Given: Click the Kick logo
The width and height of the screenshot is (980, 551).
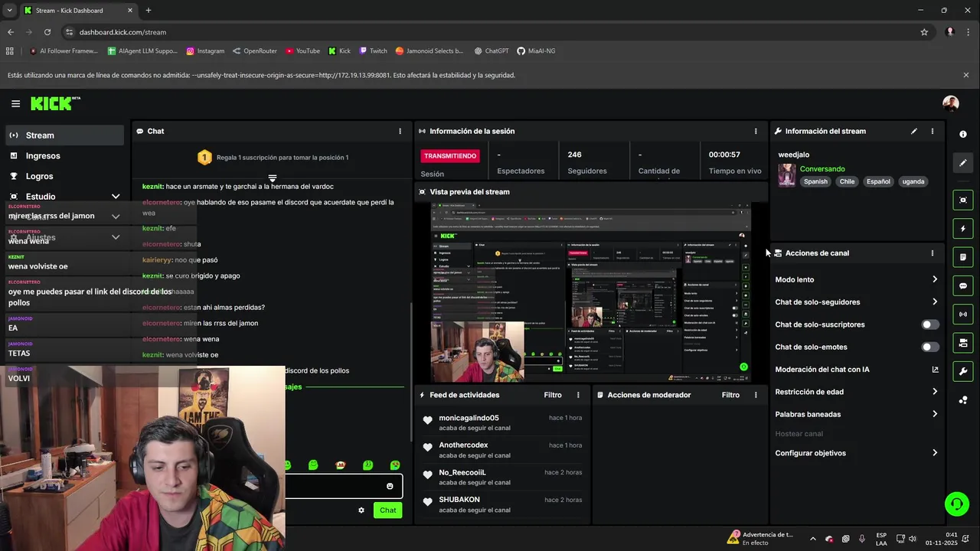Looking at the screenshot, I should pyautogui.click(x=55, y=103).
